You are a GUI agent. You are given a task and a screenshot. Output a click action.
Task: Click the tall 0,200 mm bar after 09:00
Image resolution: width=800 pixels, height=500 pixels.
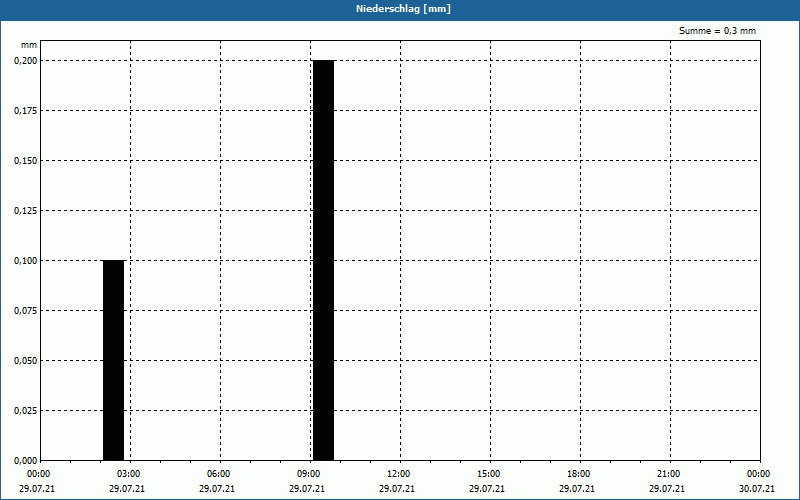click(323, 260)
